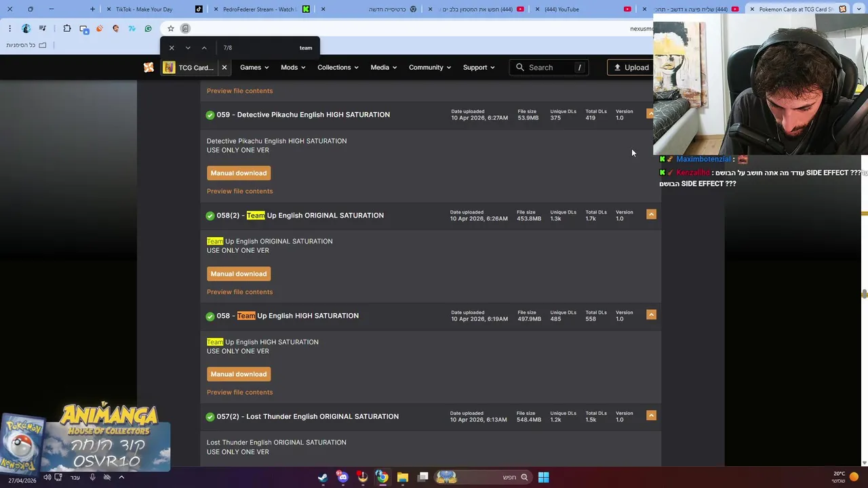Screen dimensions: 868x488
Task: Click the weather widget showing 20°C
Action: click(846, 477)
